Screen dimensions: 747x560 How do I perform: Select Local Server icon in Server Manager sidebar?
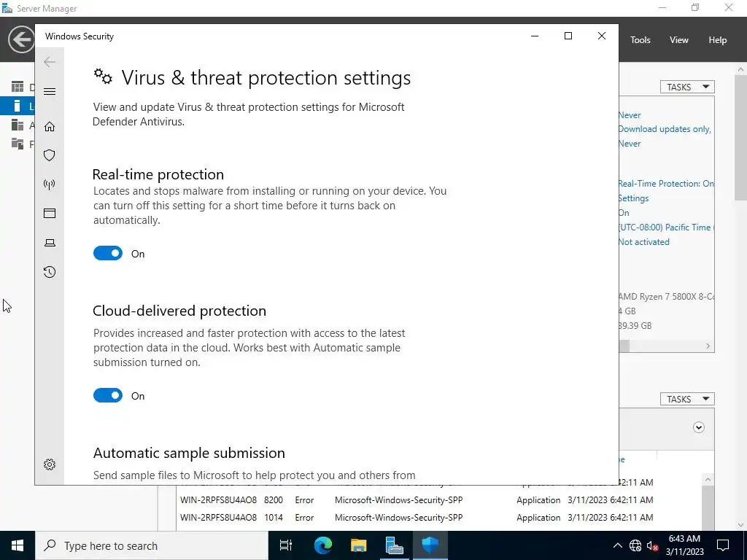[18, 106]
